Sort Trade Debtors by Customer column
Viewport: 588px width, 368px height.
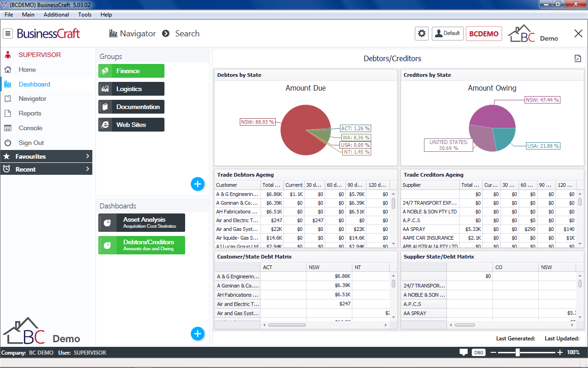coord(237,185)
